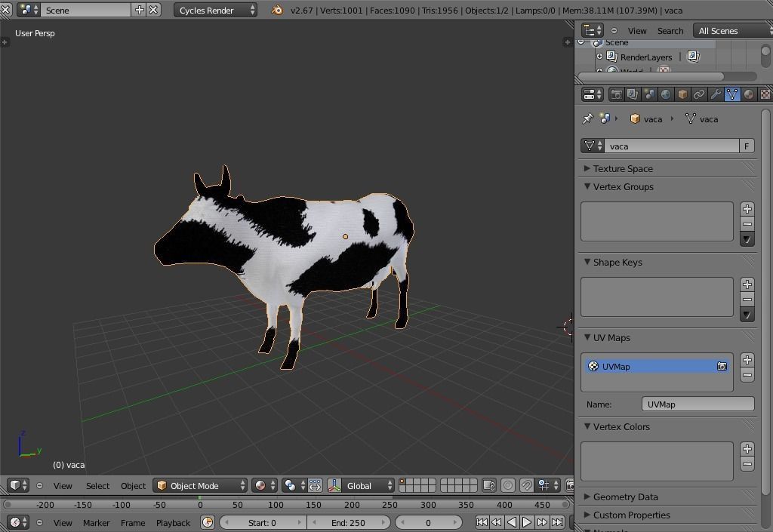The width and height of the screenshot is (773, 532).
Task: Open the Modifiers wrench tab
Action: pos(716,94)
